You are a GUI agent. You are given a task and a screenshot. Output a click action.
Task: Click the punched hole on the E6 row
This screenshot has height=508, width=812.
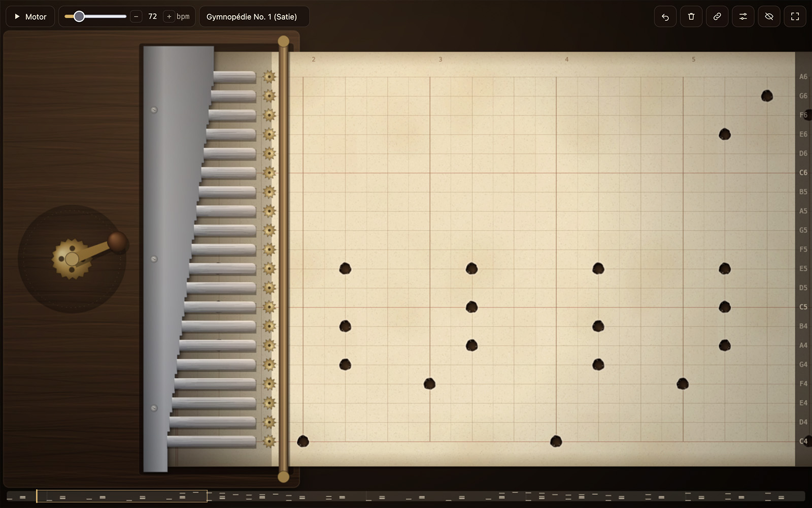(x=725, y=134)
